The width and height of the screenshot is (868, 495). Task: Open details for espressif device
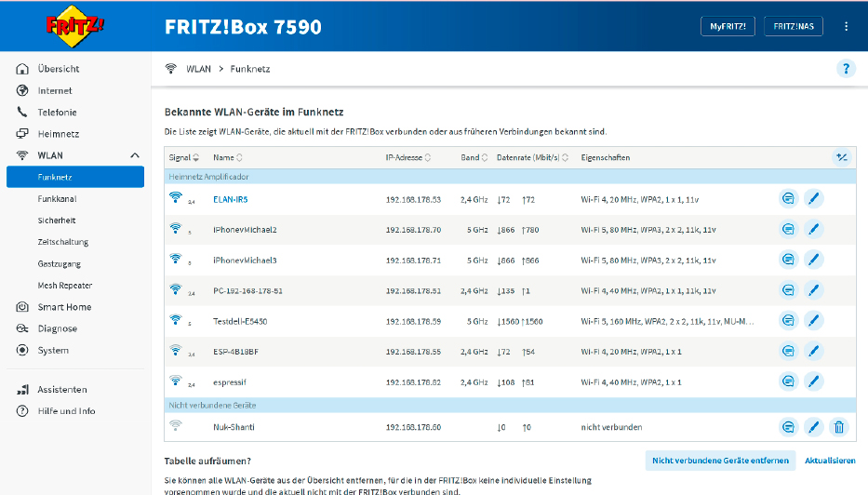[x=788, y=381]
